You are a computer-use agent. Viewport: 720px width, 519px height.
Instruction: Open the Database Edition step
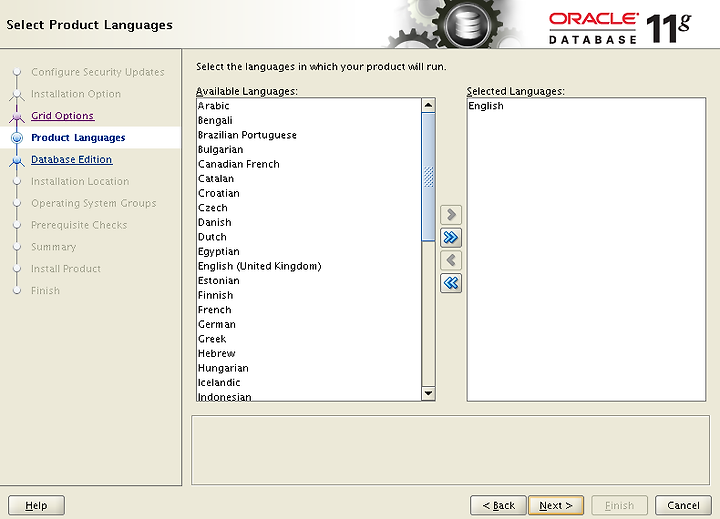click(x=72, y=159)
